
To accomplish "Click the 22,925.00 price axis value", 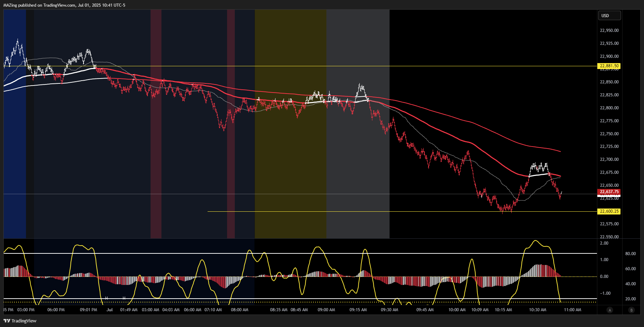I will point(609,43).
